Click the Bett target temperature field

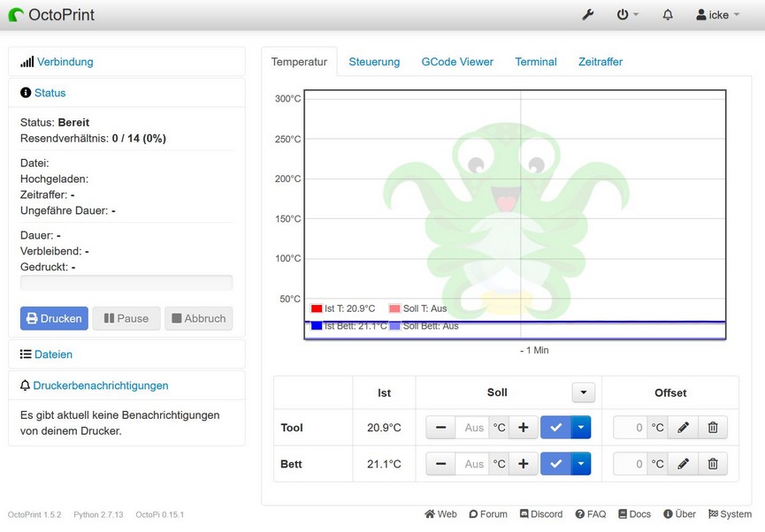click(x=472, y=464)
